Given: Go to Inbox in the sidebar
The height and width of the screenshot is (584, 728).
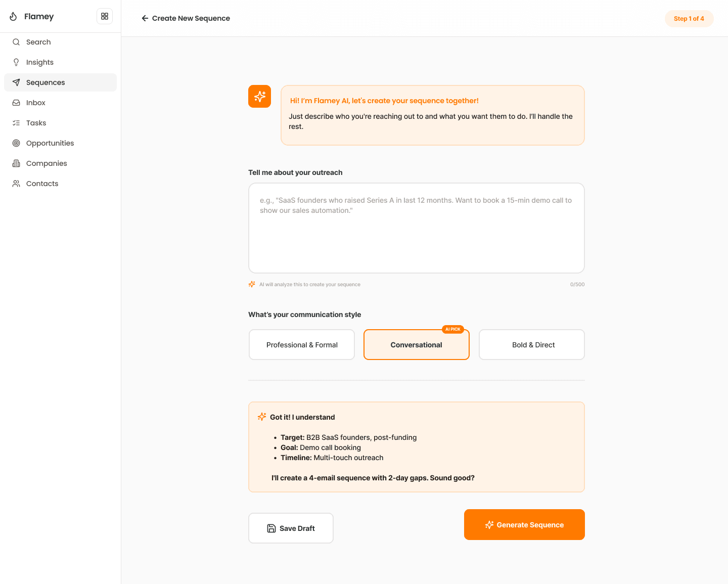Looking at the screenshot, I should 35,103.
